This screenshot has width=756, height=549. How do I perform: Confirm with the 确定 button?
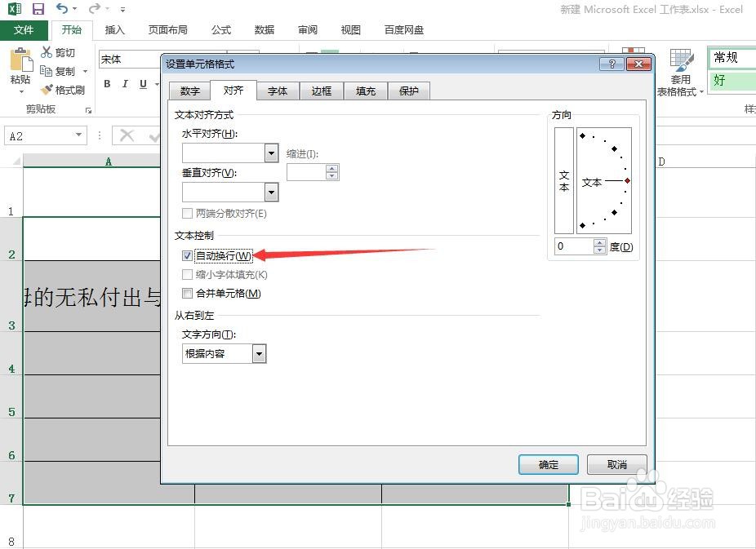pyautogui.click(x=548, y=464)
